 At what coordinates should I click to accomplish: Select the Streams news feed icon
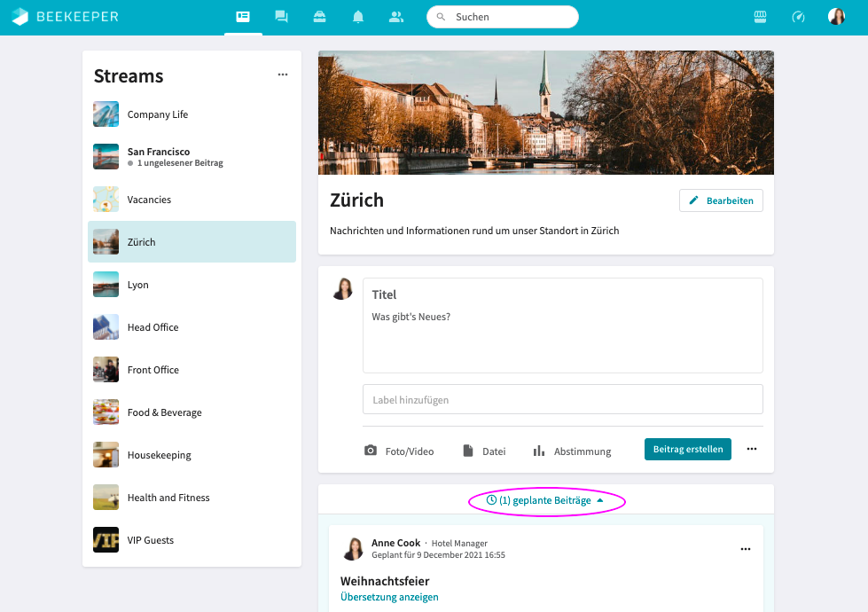pyautogui.click(x=243, y=17)
